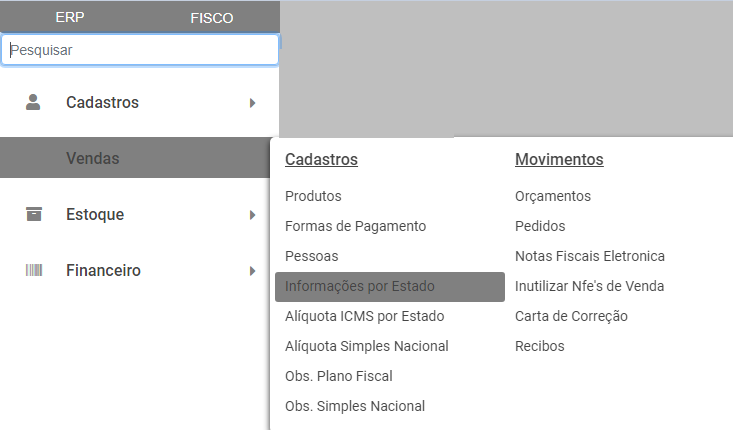Click the Cadastros person icon
Image resolution: width=733 pixels, height=430 pixels.
[x=34, y=102]
